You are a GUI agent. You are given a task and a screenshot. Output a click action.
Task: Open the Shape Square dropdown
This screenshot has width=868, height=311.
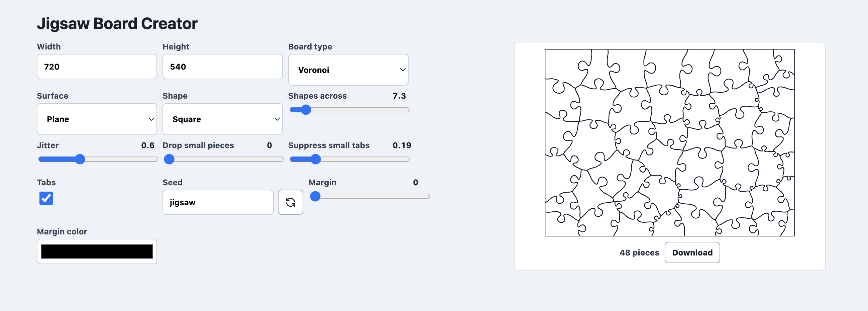[222, 119]
